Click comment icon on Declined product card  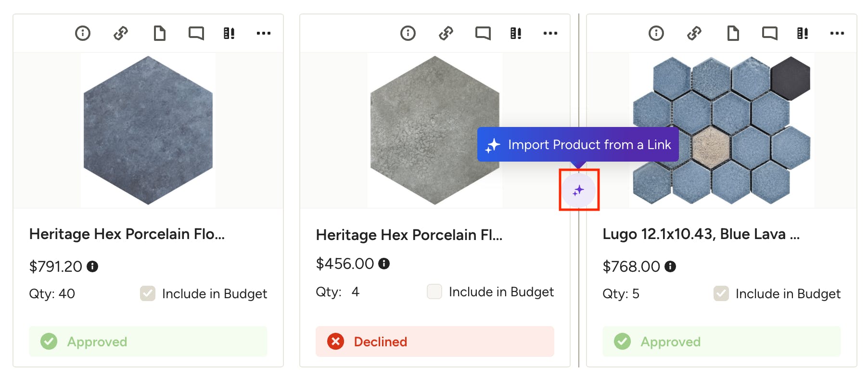click(x=483, y=33)
